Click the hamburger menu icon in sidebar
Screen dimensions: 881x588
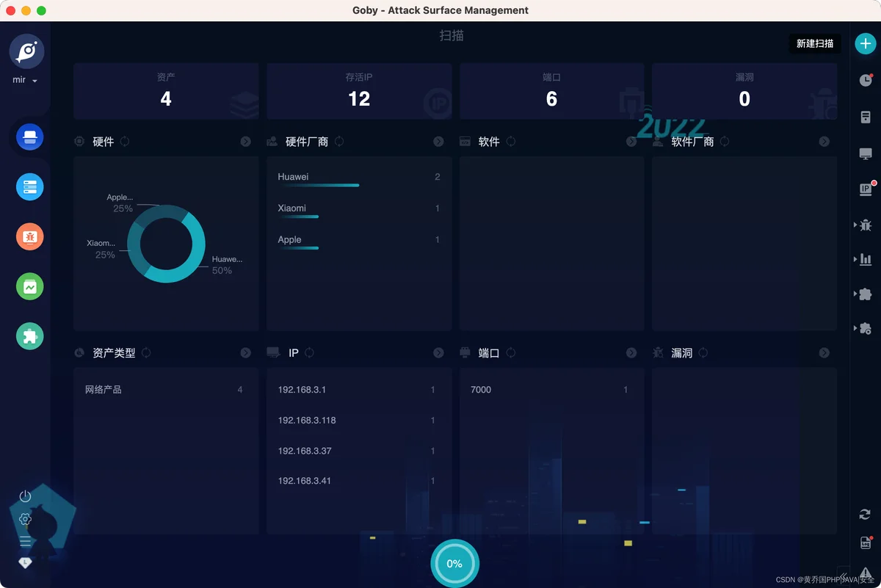coord(25,541)
